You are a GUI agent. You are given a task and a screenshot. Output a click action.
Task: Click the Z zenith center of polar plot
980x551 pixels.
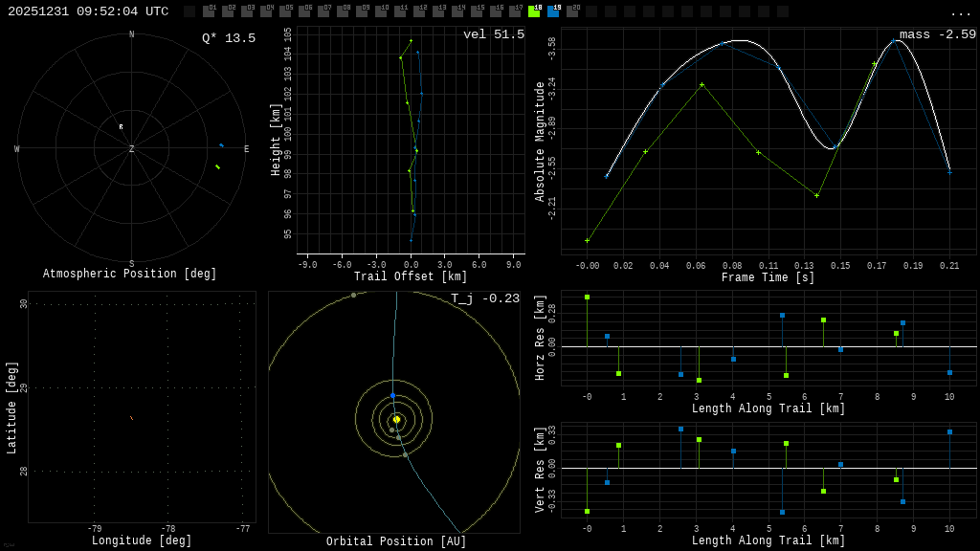pos(132,149)
